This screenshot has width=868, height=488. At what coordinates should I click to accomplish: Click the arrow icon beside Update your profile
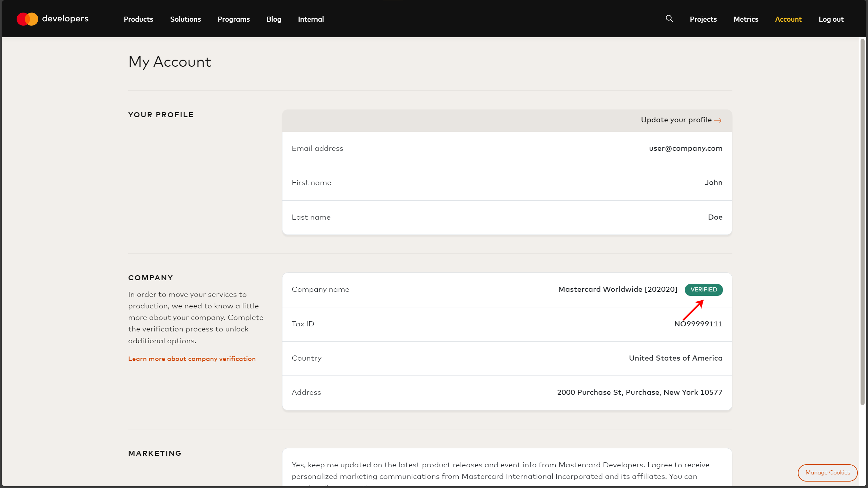click(717, 121)
